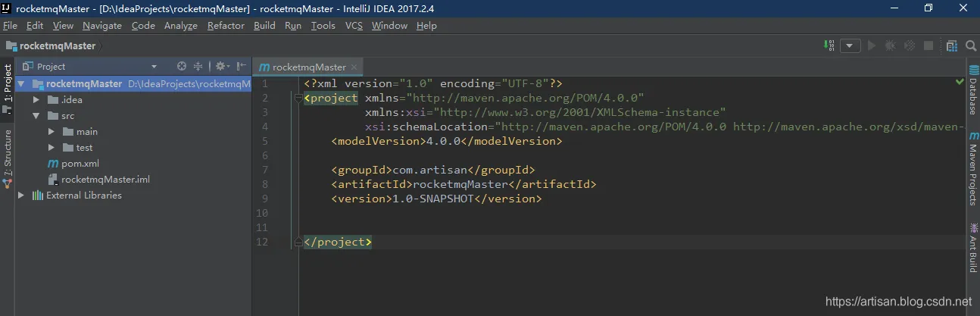Click the External Libraries bars icon
This screenshot has width=980, height=316.
[37, 196]
